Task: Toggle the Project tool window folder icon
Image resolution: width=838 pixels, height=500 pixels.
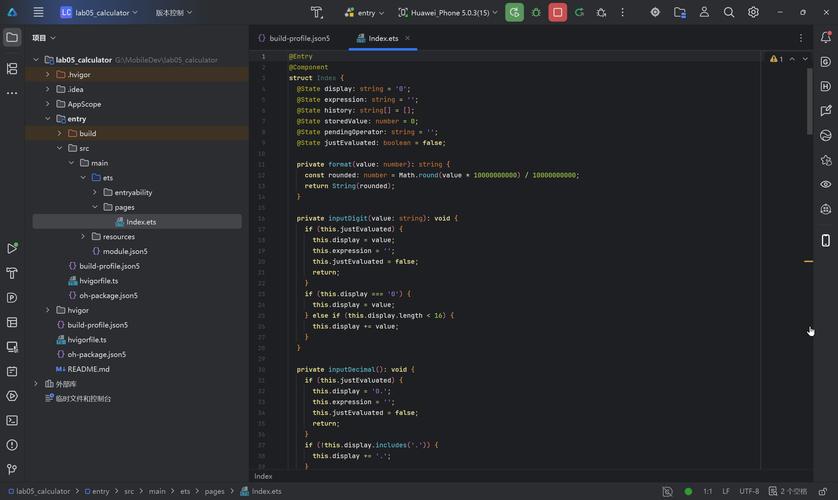Action: [12, 37]
